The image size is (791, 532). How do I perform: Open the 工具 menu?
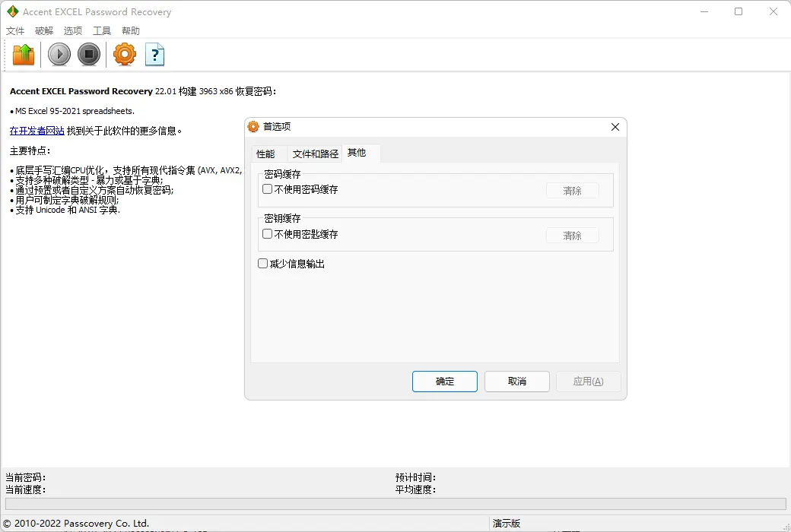pyautogui.click(x=101, y=30)
